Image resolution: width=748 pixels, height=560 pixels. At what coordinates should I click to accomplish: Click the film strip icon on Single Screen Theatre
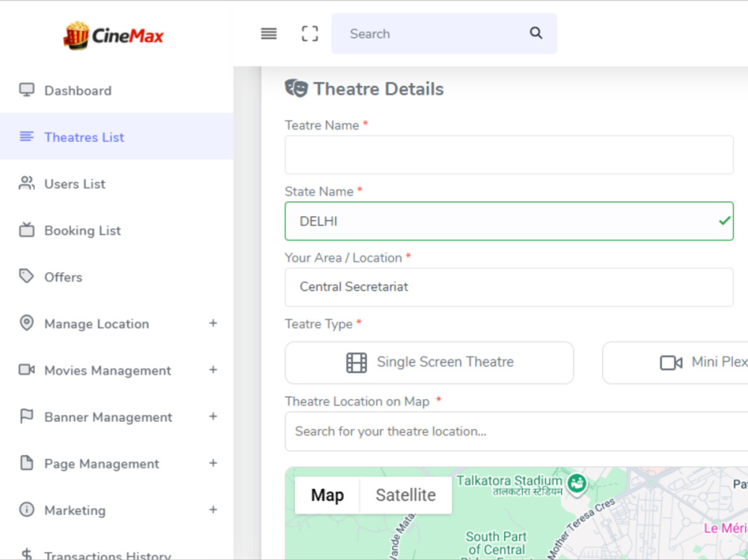pos(356,363)
